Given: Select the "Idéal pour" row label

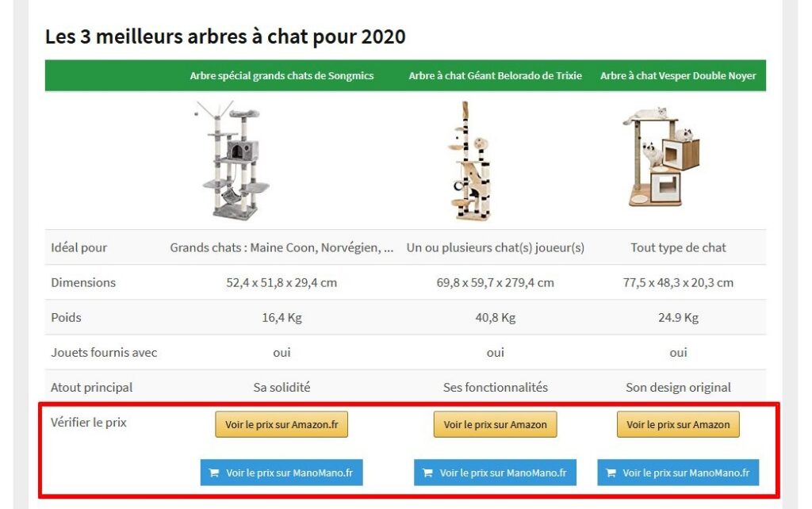Looking at the screenshot, I should 79,247.
